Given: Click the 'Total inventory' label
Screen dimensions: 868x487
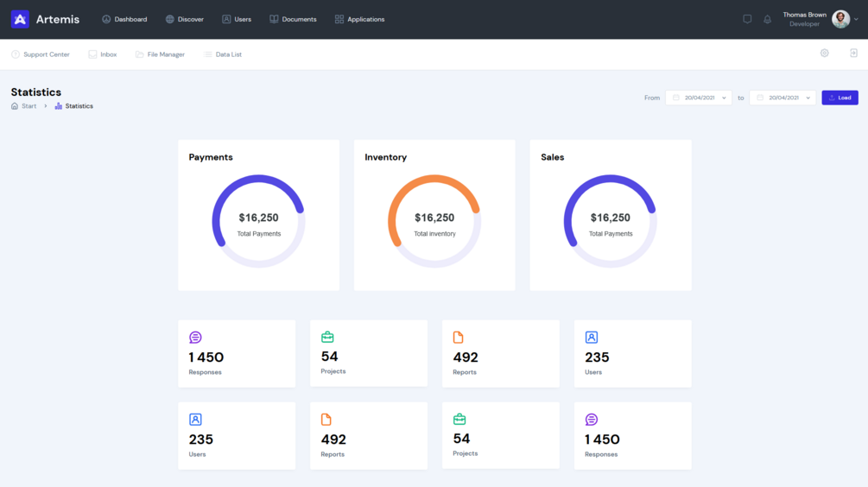Looking at the screenshot, I should pos(434,234).
